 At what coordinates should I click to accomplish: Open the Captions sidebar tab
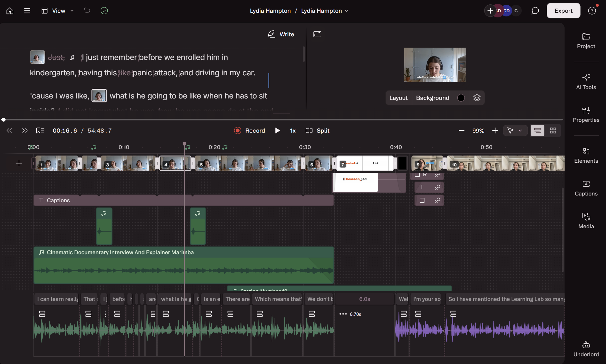(586, 188)
